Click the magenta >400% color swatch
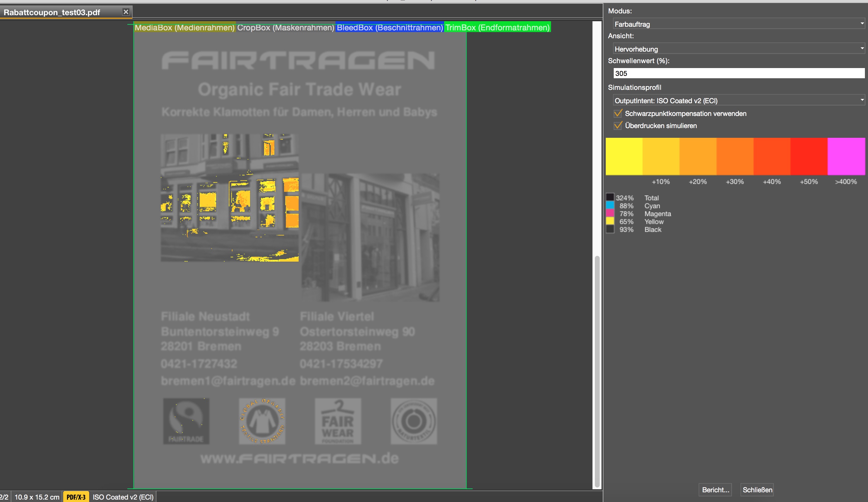868x502 pixels. 846,156
